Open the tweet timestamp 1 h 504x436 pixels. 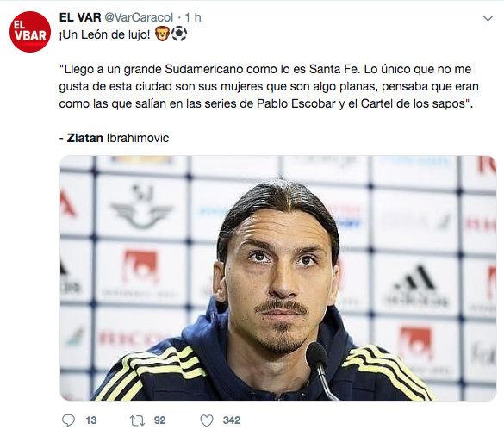click(x=193, y=17)
